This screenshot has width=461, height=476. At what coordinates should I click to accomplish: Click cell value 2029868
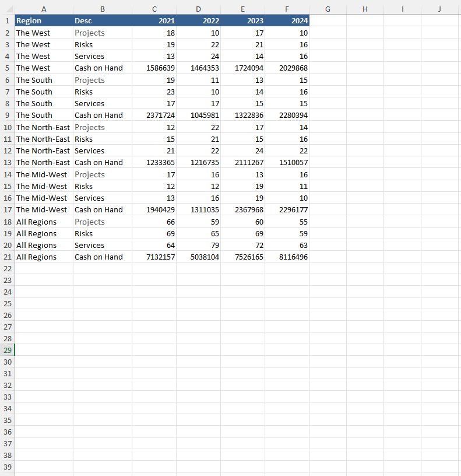(x=287, y=68)
